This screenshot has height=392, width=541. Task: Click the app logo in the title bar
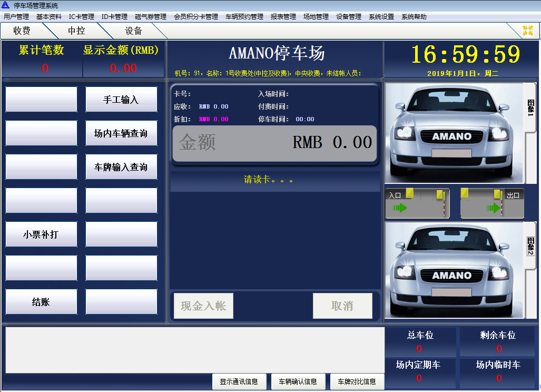[x=6, y=5]
